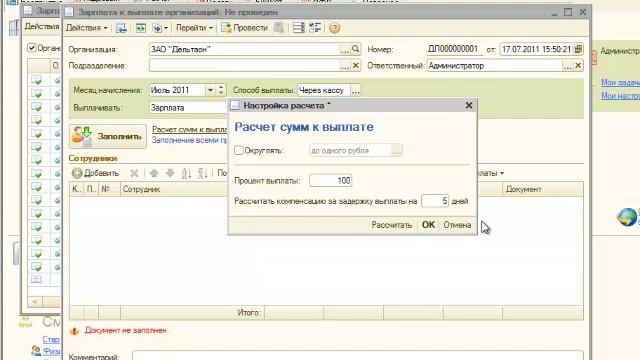Click the sort descending icon
Image resolution: width=640 pixels, height=360 pixels.
click(x=202, y=173)
